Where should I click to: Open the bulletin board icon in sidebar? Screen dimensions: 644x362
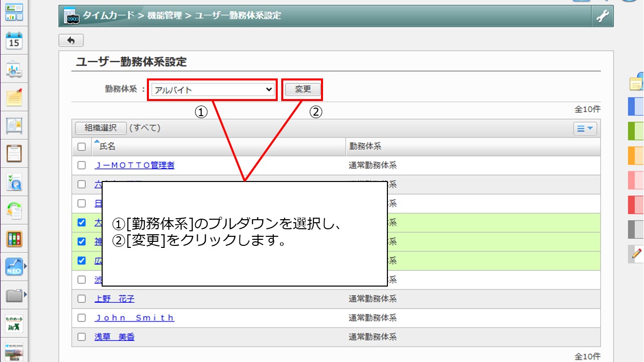point(14,125)
